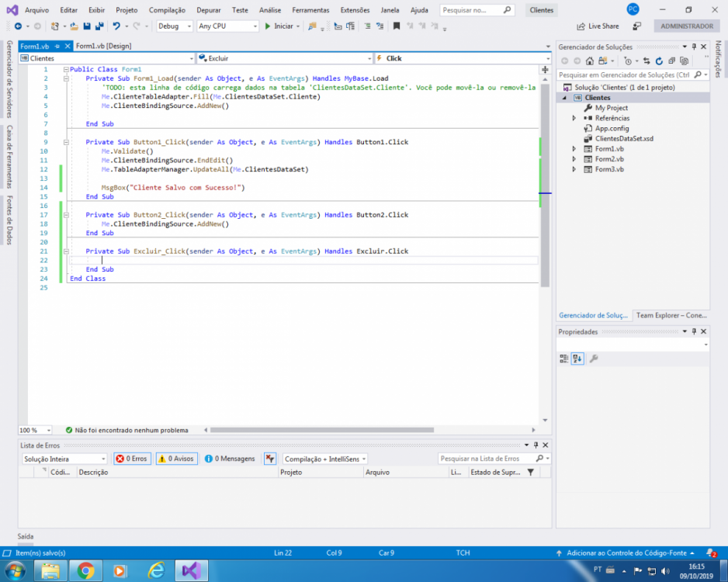Open the Solução Inteira scope dropdown
Screen dimensions: 728x582
click(x=64, y=459)
